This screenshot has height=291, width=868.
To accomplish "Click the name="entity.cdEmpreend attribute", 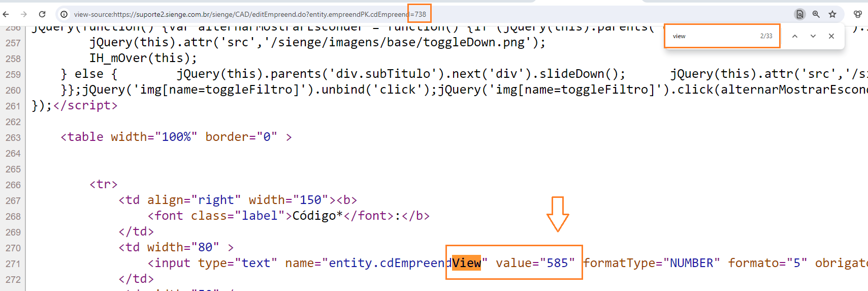I will (368, 263).
